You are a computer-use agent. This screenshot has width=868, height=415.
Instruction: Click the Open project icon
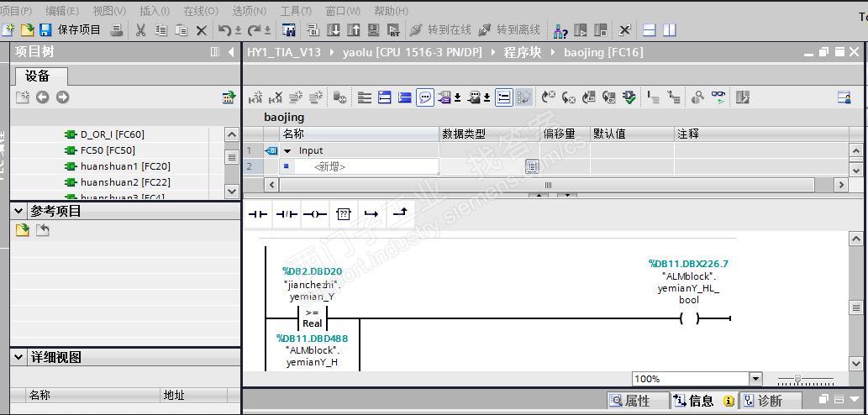[x=27, y=30]
